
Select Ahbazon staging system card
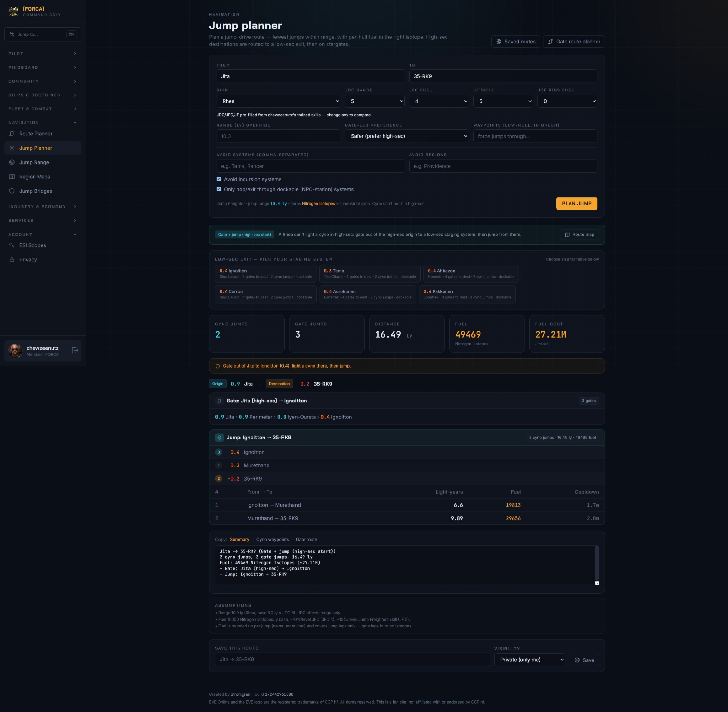coord(471,274)
